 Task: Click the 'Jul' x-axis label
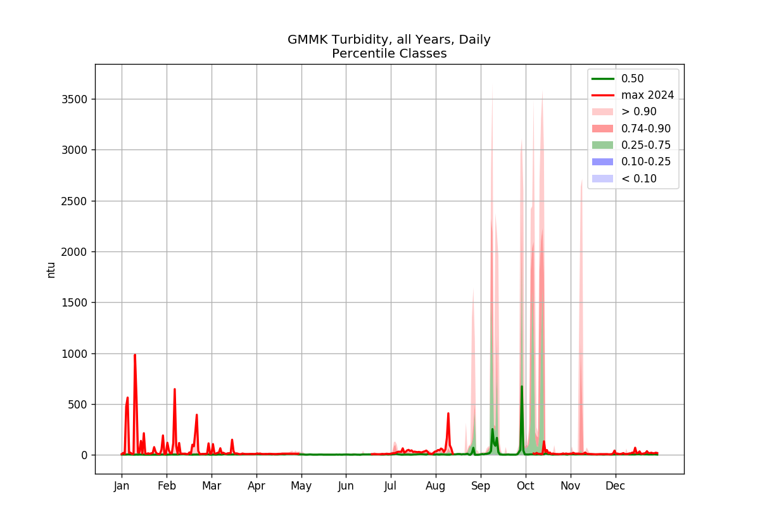tap(391, 486)
